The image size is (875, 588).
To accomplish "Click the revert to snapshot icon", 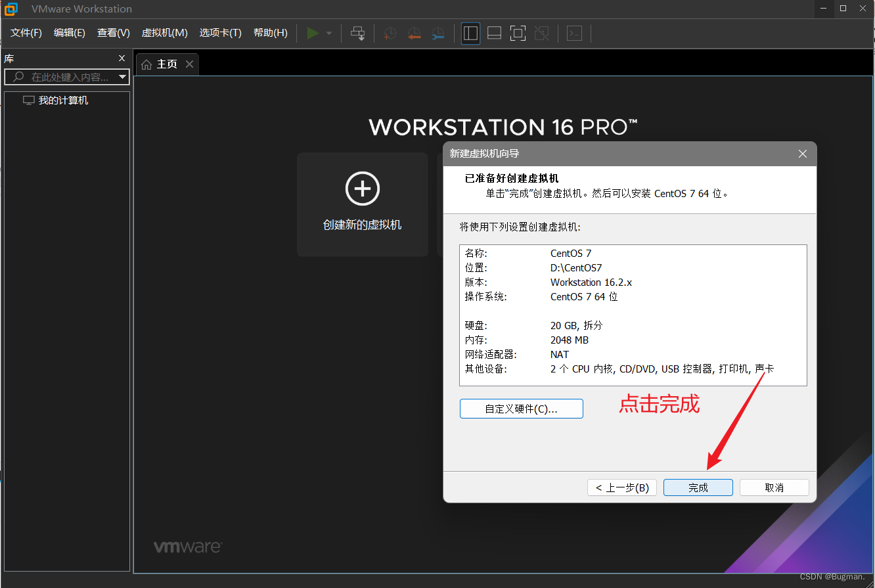I will (414, 34).
